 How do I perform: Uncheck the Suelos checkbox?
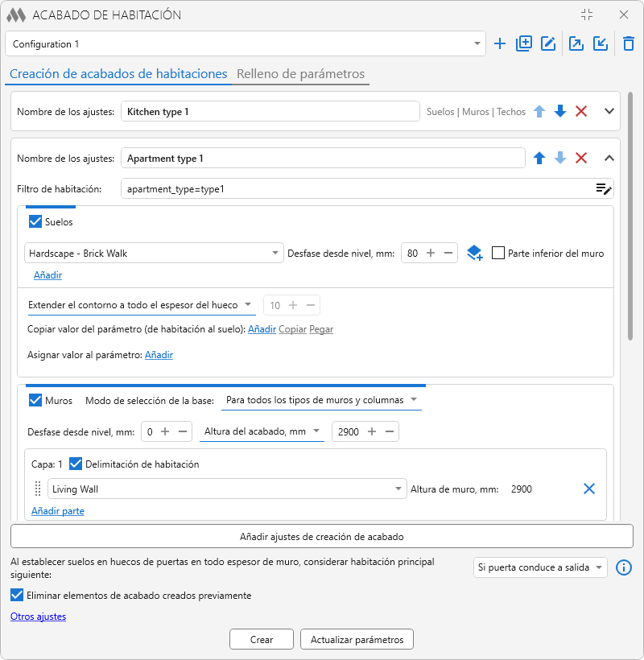35,222
